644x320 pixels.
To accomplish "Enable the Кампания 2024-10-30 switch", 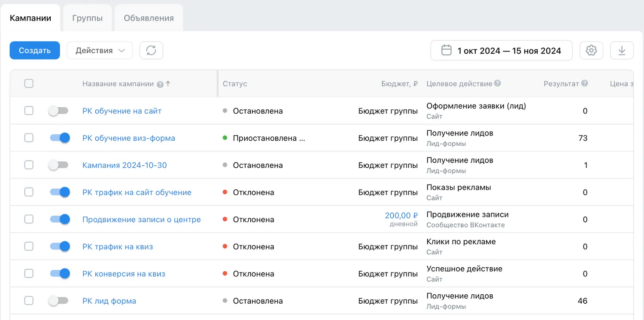I will pyautogui.click(x=59, y=165).
